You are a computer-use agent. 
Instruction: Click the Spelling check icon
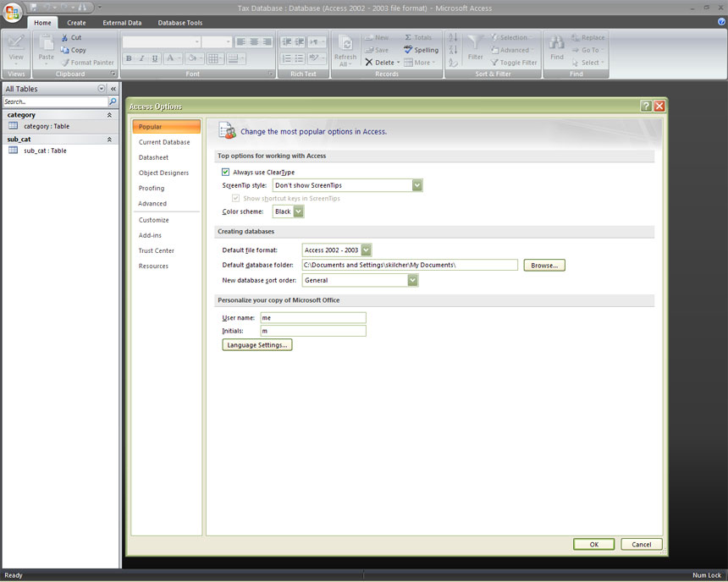408,50
